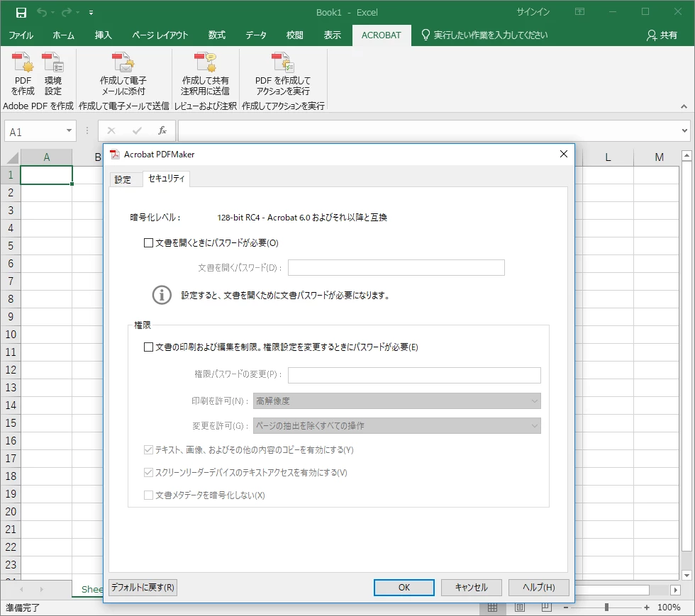This screenshot has width=695, height=616.
Task: Click the Redo arrow icon
Action: click(67, 13)
